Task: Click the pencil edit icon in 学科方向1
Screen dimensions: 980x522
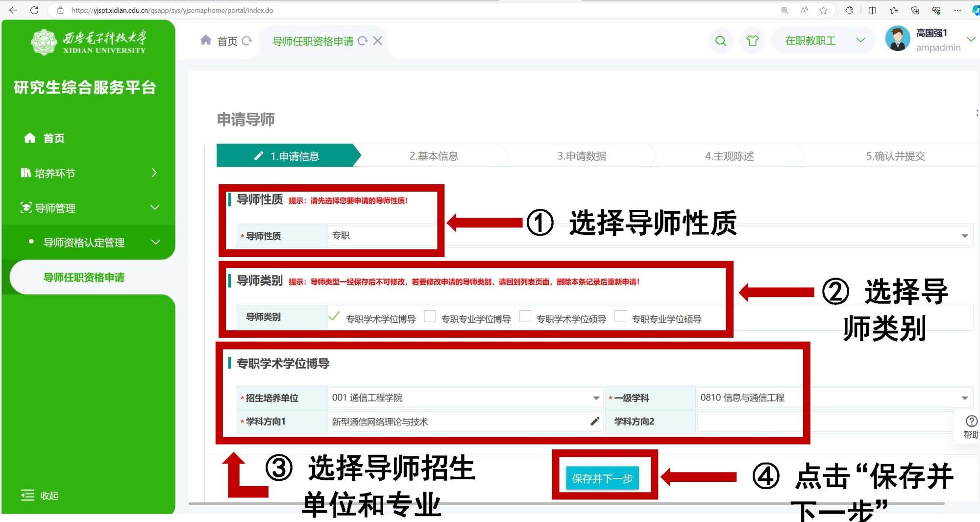Action: 595,422
